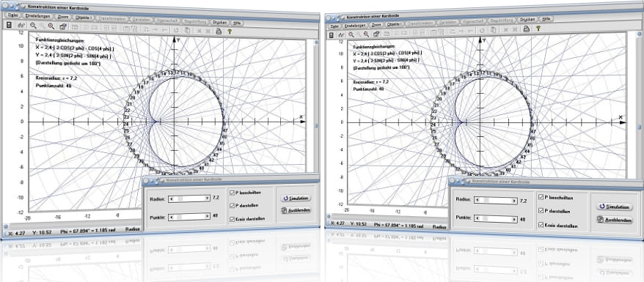Click the zoom out magnifier in the right window
Screen dimensions: 644x282
point(351,35)
